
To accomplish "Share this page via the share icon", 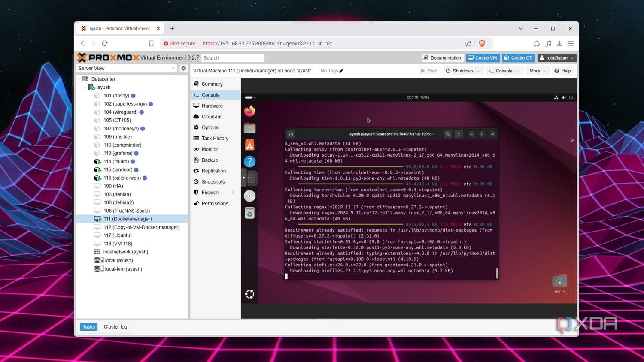I will click(x=468, y=43).
